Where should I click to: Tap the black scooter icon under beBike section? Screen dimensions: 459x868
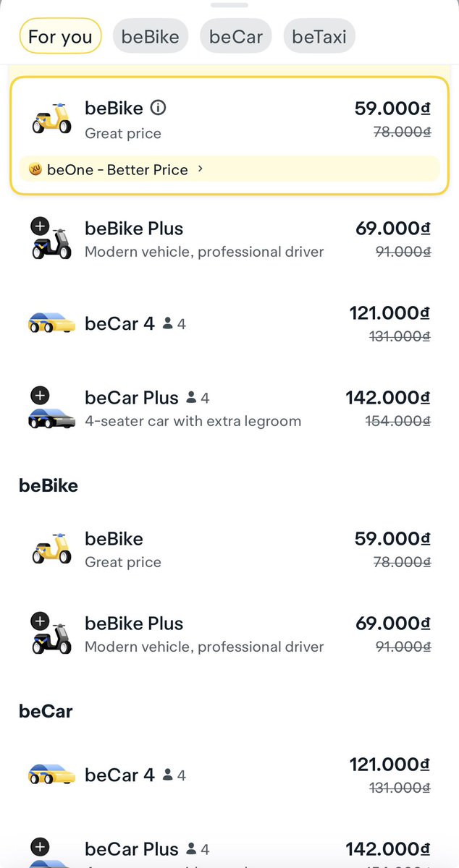[52, 634]
